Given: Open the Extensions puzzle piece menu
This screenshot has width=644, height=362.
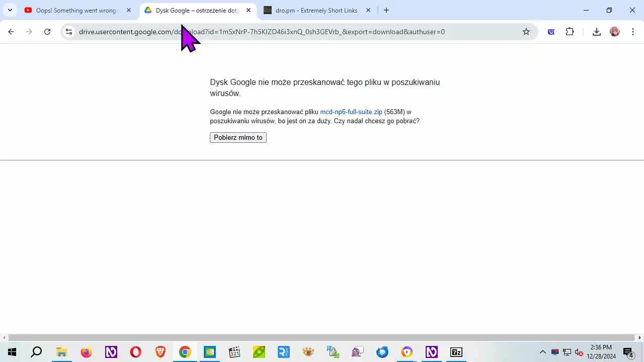Looking at the screenshot, I should coord(570,32).
